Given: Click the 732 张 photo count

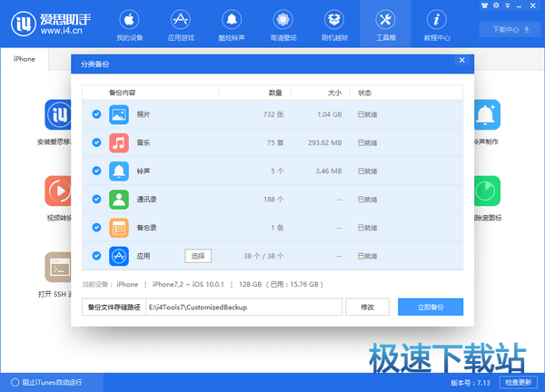Looking at the screenshot, I should (273, 114).
